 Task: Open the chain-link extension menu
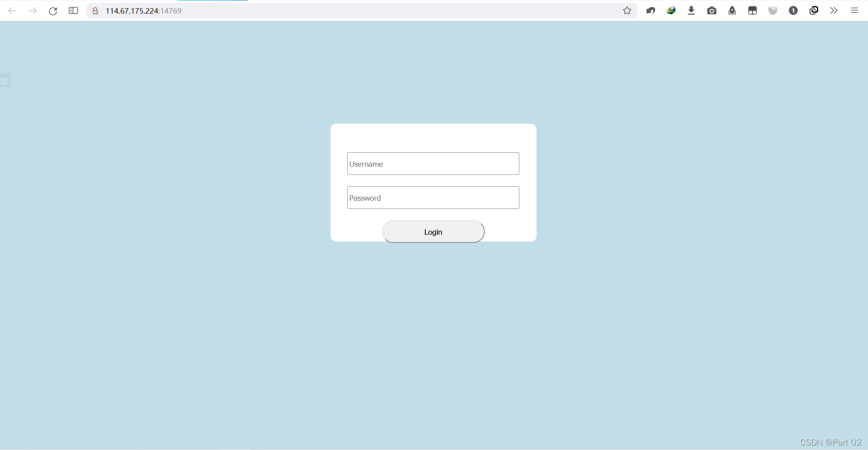click(x=814, y=10)
